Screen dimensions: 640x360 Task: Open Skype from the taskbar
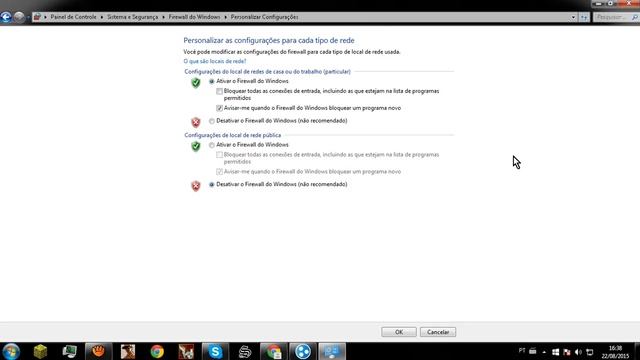[215, 351]
